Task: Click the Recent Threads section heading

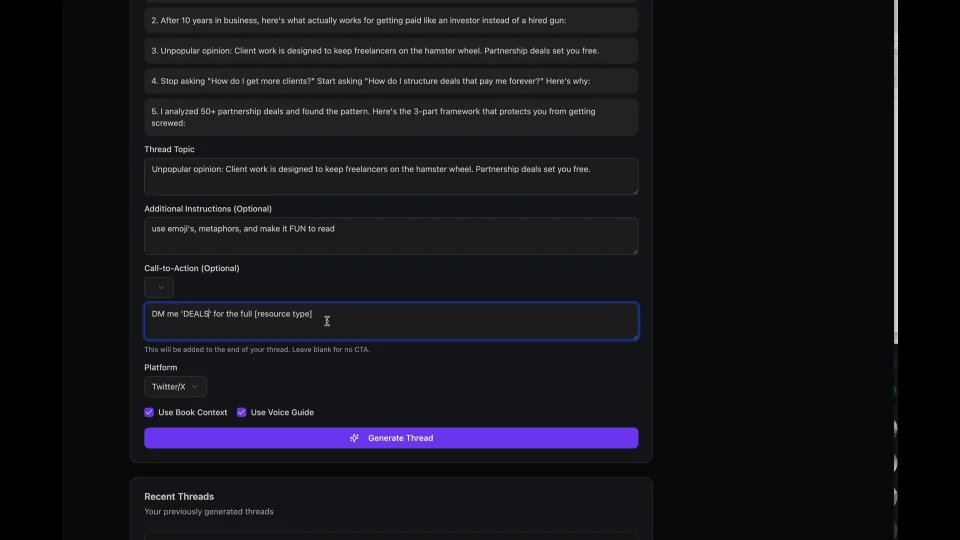Action: (179, 496)
